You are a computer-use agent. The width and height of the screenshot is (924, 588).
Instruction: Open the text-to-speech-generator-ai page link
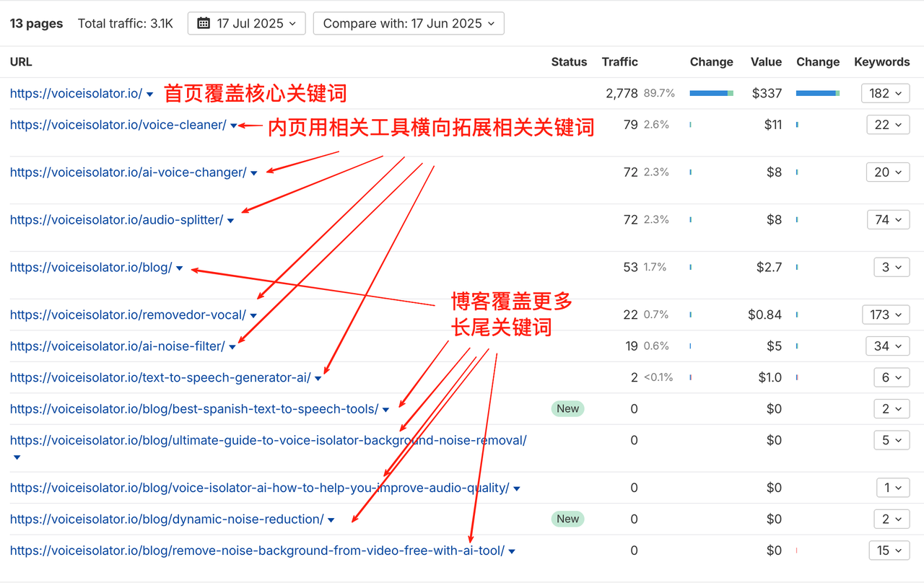click(x=160, y=378)
